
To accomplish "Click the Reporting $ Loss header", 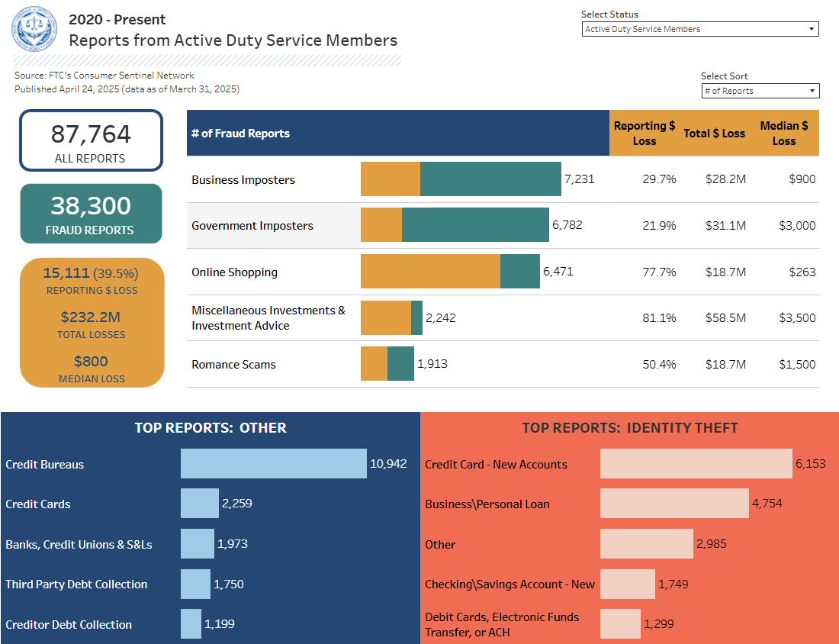I will coord(645,133).
